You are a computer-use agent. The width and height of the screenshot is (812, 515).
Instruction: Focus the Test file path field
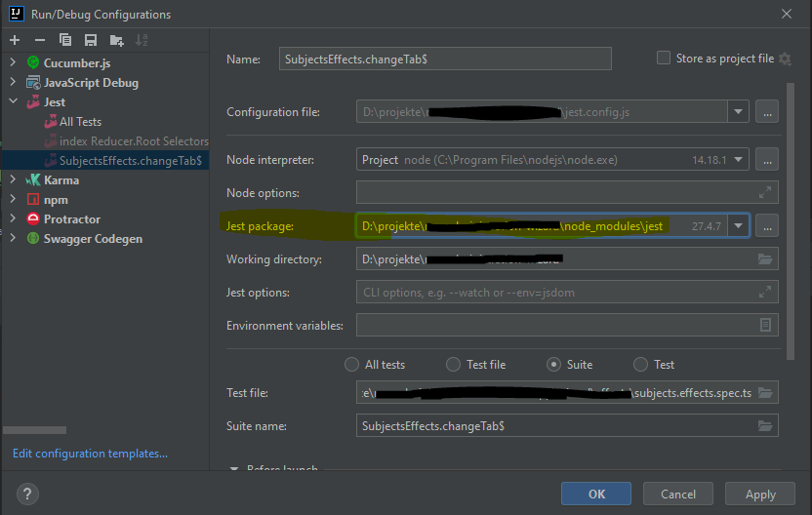567,392
